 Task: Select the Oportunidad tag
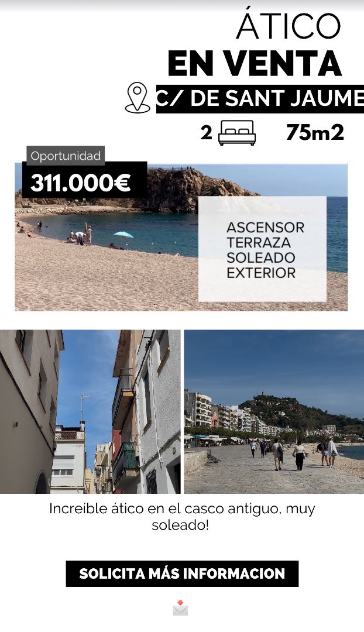point(66,156)
